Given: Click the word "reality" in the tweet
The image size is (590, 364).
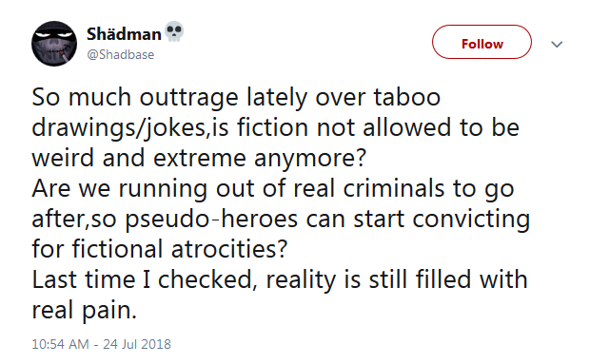Looking at the screenshot, I should tap(301, 280).
